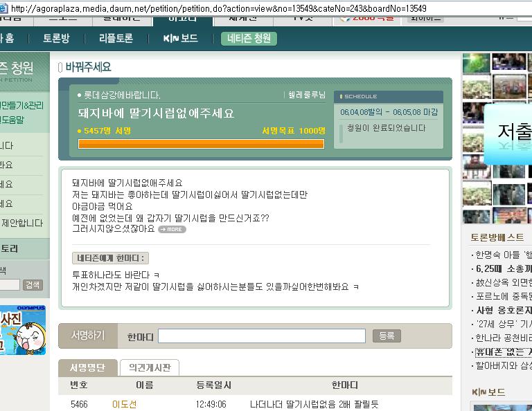Click the orange signature progress bar
The width and height of the screenshot is (532, 411).
(201, 144)
